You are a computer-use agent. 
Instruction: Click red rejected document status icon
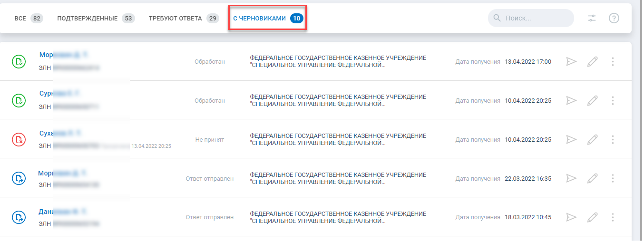[x=19, y=139]
